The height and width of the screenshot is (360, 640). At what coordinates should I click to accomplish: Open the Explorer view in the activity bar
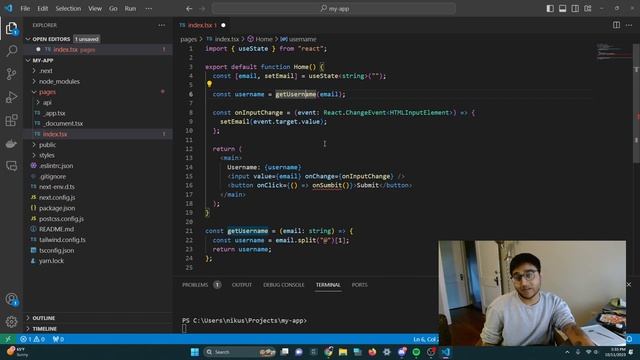[x=11, y=28]
